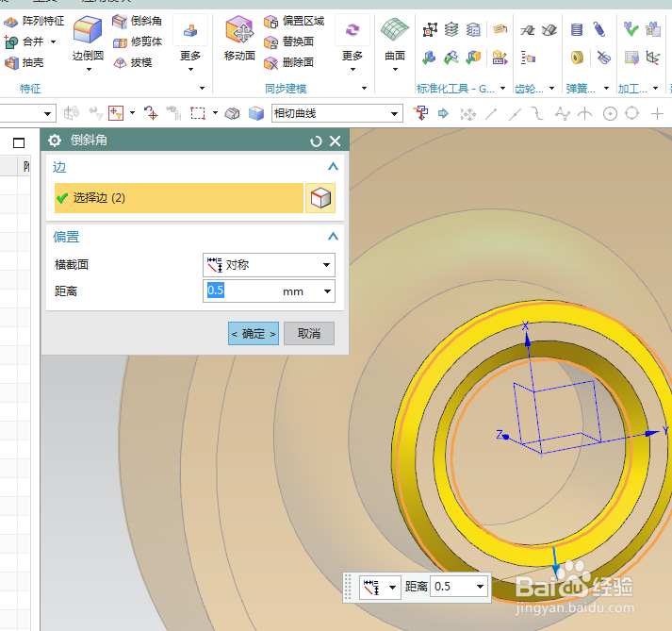Close the 倒斜角 dialog

[x=336, y=141]
